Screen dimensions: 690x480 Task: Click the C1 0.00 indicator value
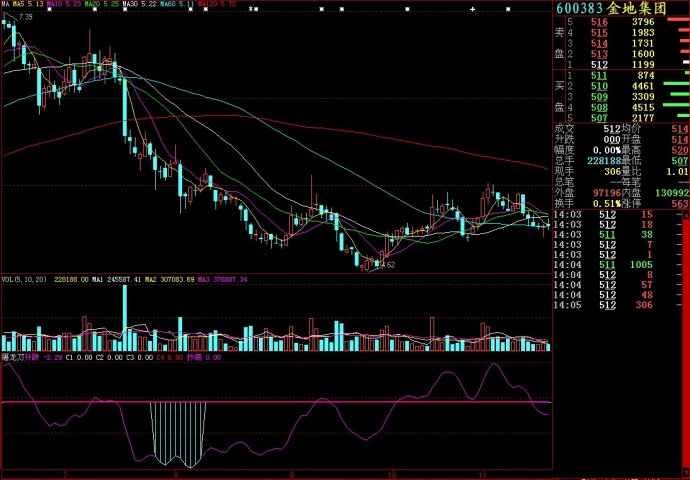click(79, 357)
